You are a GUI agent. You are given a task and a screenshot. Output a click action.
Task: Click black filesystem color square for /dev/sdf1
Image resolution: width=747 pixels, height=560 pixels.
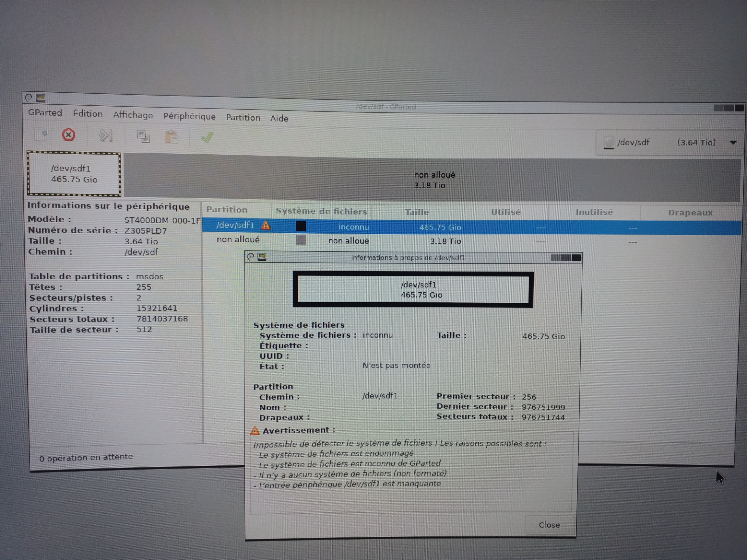click(x=301, y=226)
